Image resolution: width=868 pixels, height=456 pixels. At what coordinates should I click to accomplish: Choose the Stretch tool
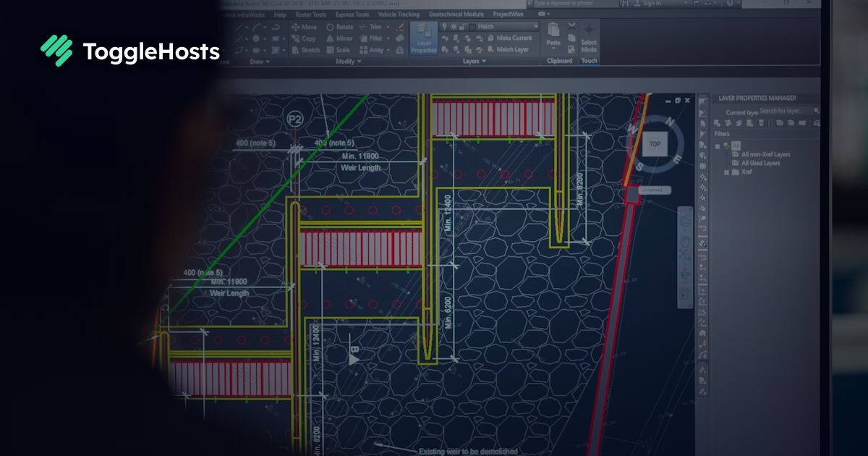coord(305,50)
